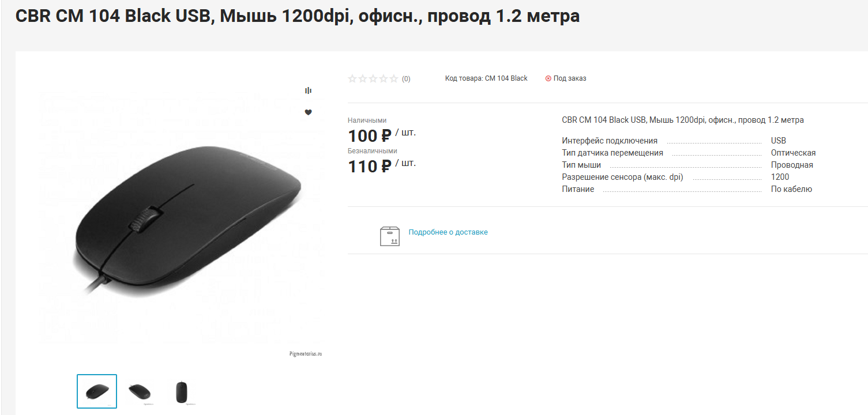Select the second angled mouse thumbnail

tap(139, 391)
